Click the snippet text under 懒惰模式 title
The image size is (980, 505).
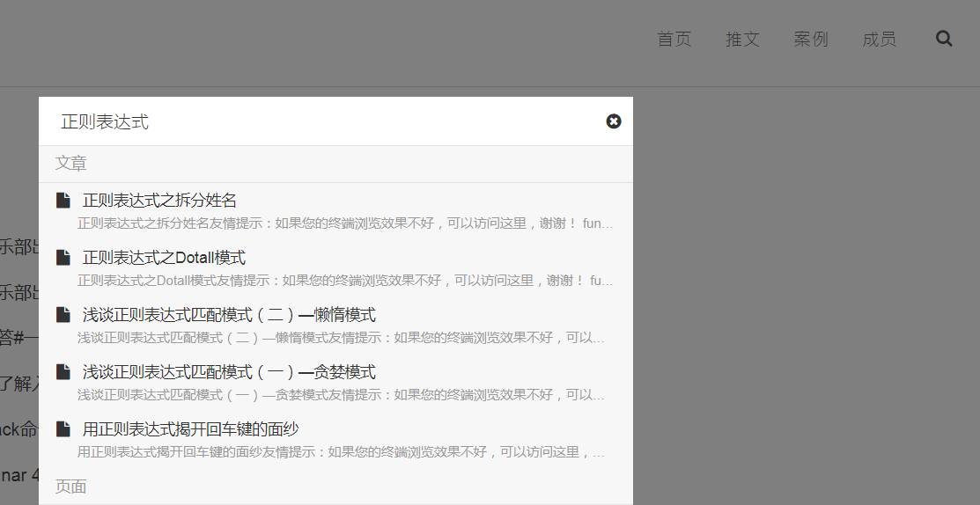(342, 339)
